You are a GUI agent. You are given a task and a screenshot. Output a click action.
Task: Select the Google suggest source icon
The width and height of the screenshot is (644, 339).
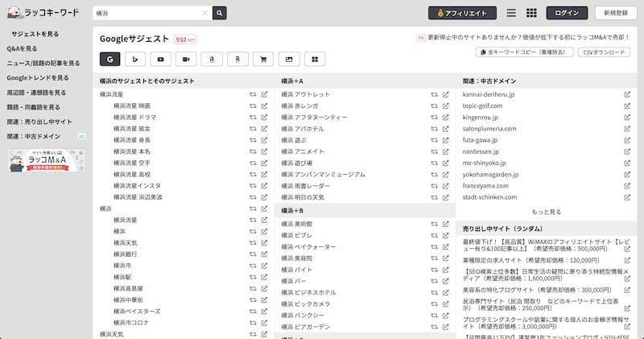pyautogui.click(x=109, y=59)
